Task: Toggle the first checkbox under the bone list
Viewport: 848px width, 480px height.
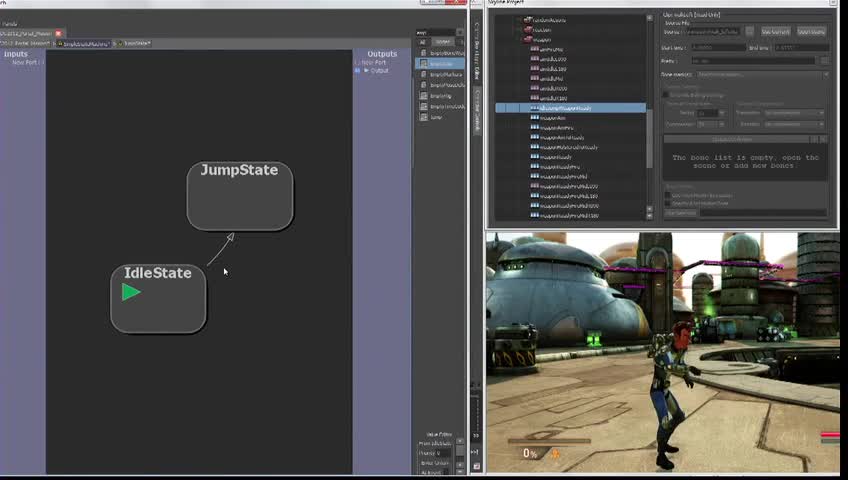Action: (x=667, y=195)
